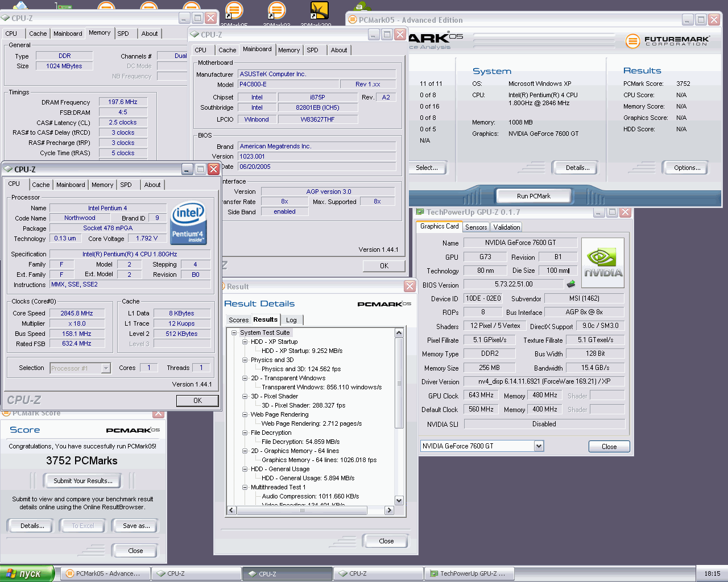The height and width of the screenshot is (582, 728).
Task: Select the '3752 PCMarks' score text
Action: [x=82, y=461]
